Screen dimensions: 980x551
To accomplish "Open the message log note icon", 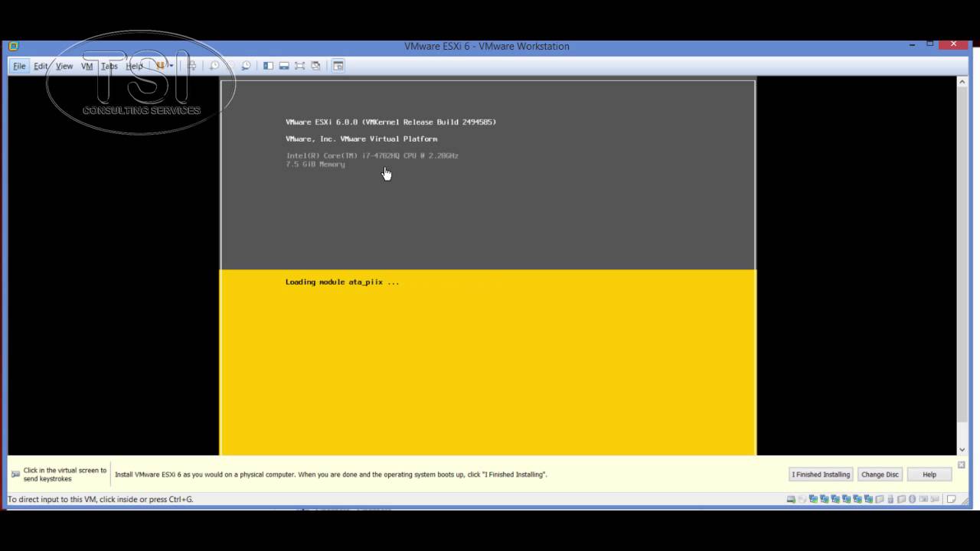I will 951,499.
